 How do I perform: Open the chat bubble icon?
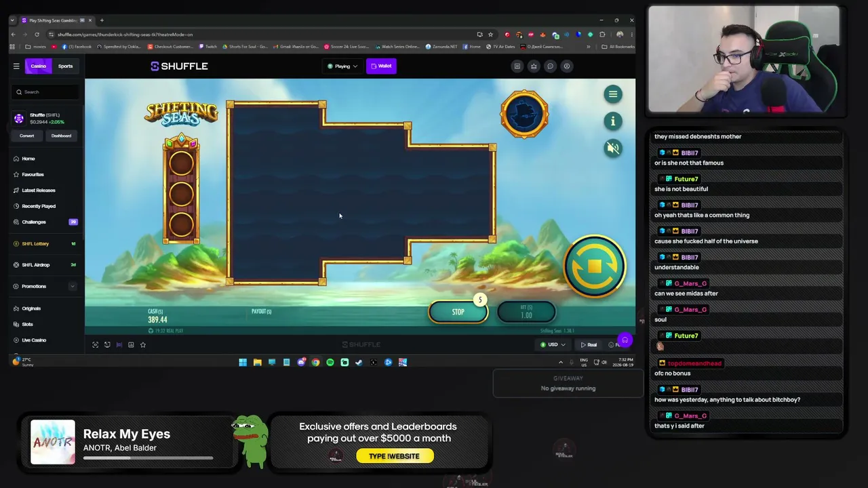point(550,66)
